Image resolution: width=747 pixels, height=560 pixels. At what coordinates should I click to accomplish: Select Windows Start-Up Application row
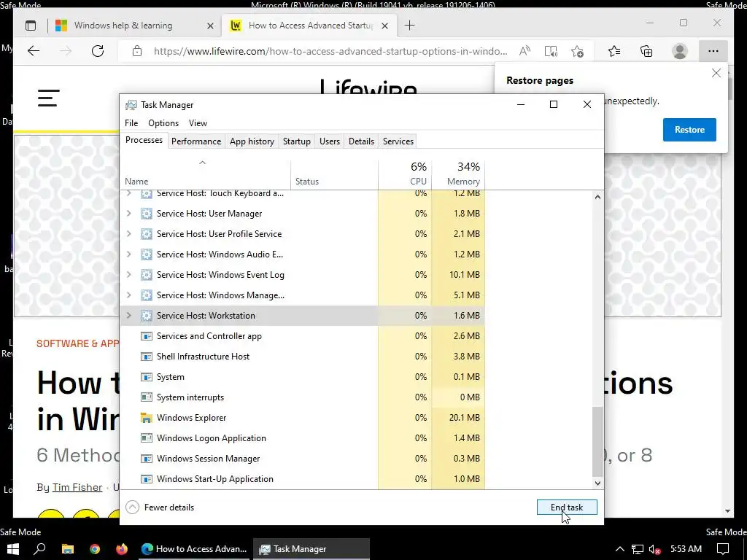[303, 479]
